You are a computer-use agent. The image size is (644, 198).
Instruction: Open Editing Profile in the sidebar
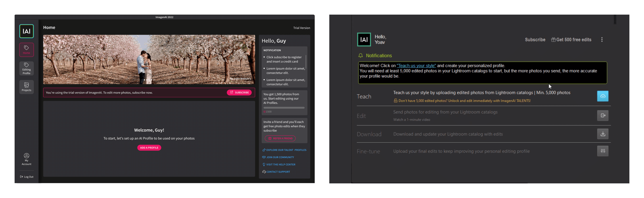[26, 68]
